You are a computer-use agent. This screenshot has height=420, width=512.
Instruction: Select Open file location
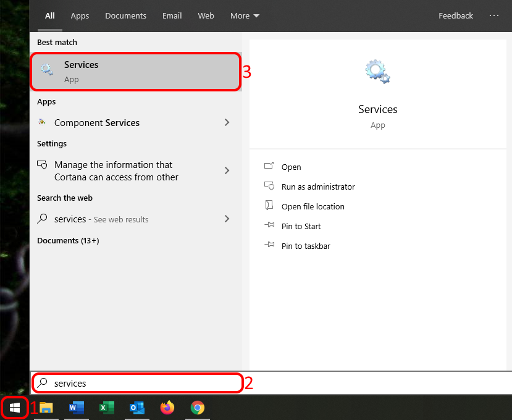click(x=313, y=206)
